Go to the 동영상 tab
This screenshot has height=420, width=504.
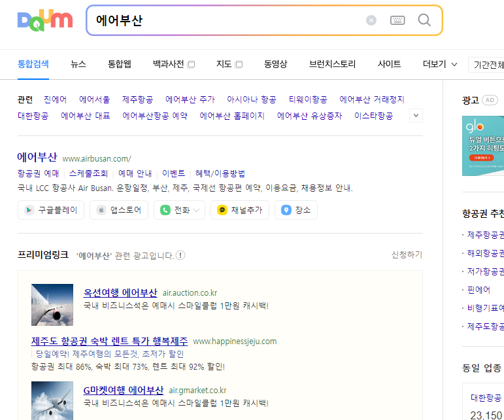275,64
